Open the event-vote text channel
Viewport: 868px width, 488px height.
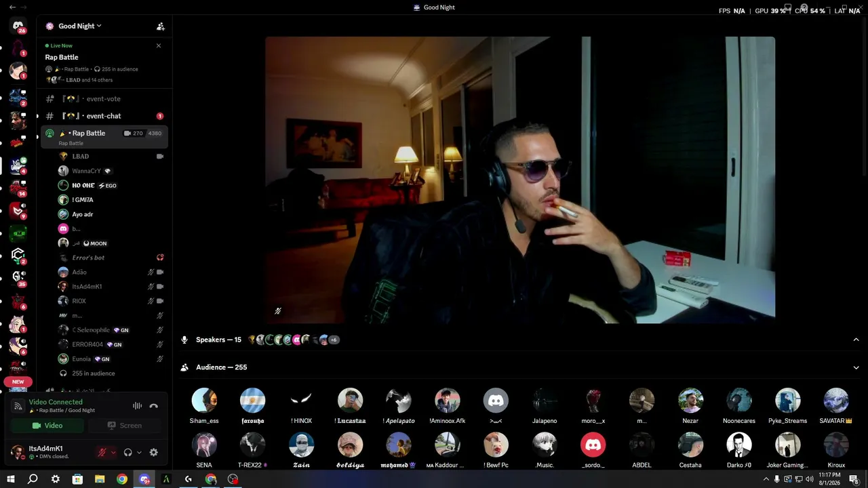coord(102,99)
